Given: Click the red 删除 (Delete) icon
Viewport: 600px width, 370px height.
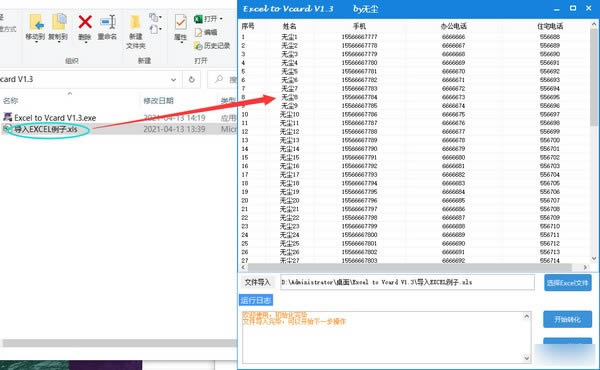Looking at the screenshot, I should coord(85,22).
